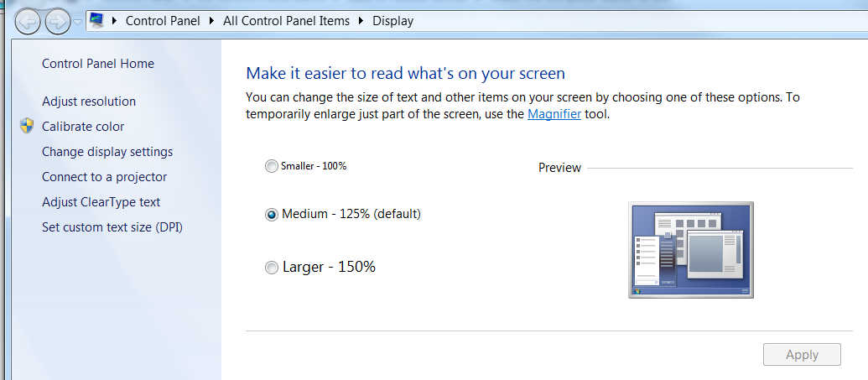Screen dimensions: 868x380
Task: Go to All Control Panel Items breadcrumb
Action: click(x=286, y=21)
